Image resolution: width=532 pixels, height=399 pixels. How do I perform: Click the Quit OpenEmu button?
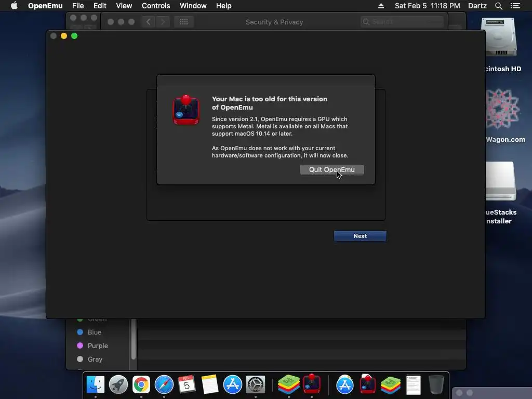[332, 170]
